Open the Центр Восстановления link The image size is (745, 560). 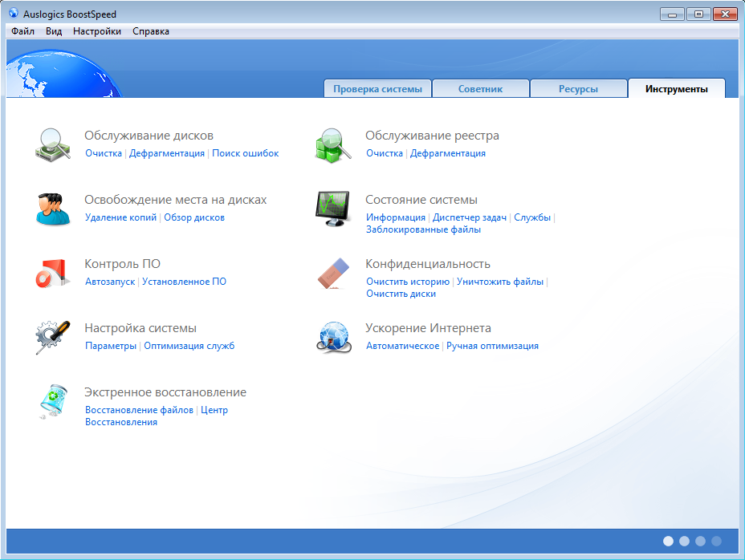pos(157,416)
